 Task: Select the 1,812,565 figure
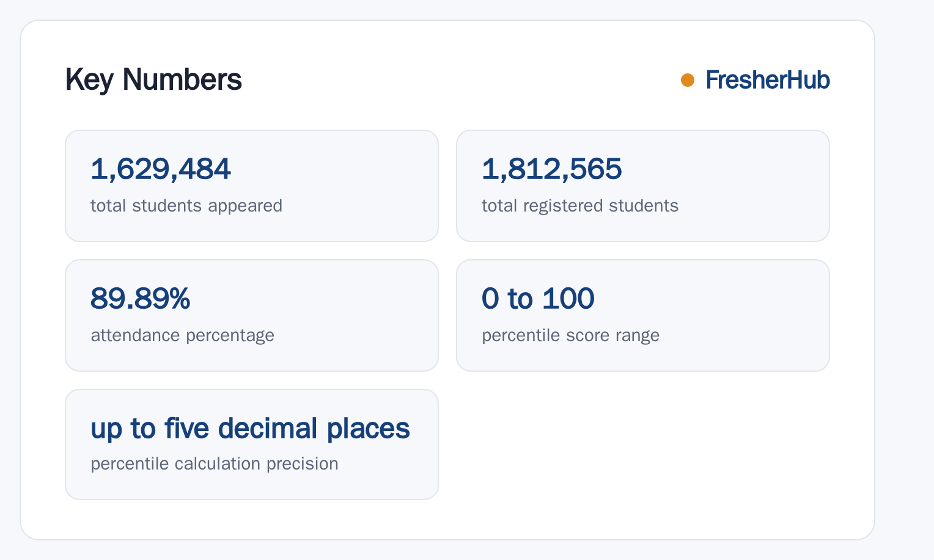pos(552,169)
